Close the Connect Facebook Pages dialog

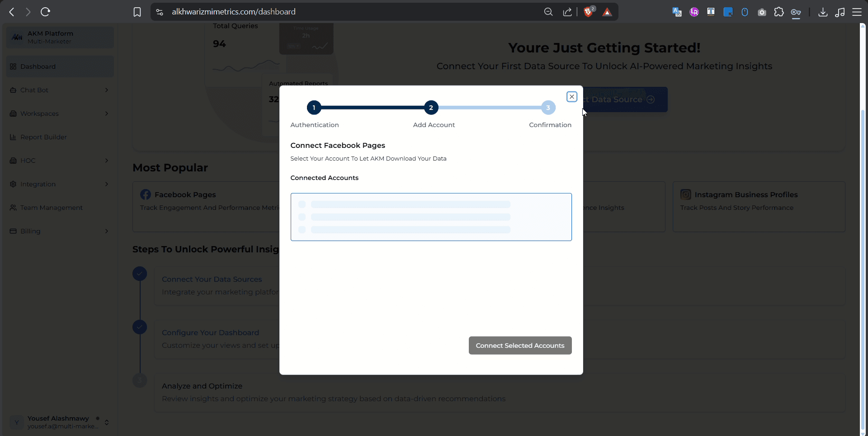pyautogui.click(x=571, y=97)
